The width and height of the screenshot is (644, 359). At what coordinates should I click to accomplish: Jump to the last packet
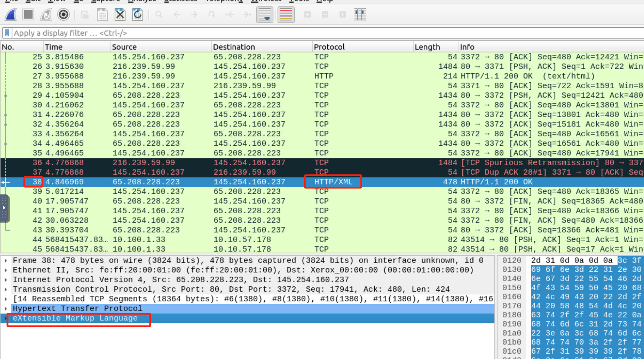point(247,15)
